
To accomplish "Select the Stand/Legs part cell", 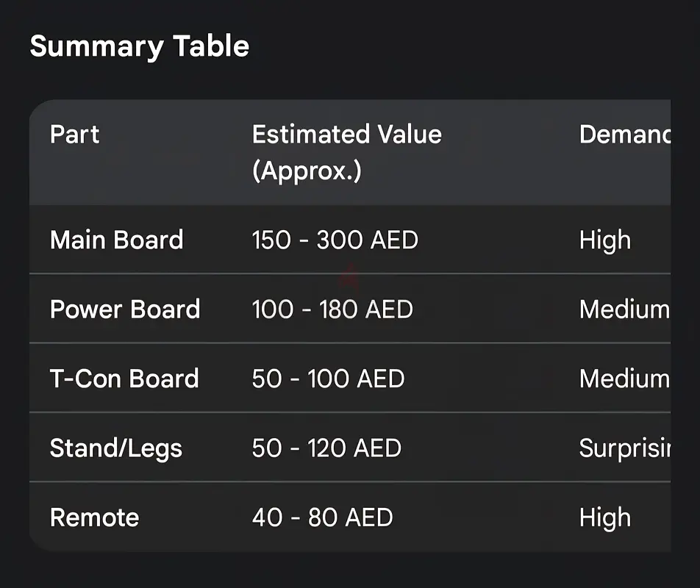I will (115, 448).
